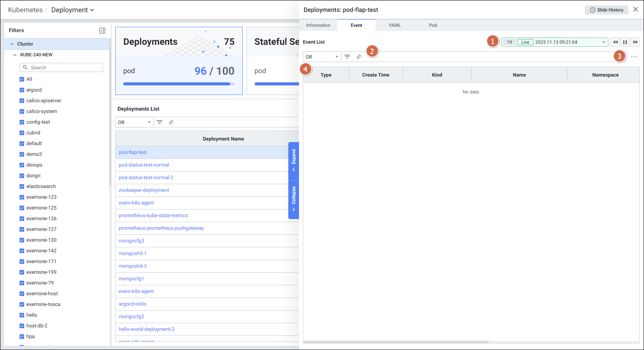Pin the Deployments List filter bar
This screenshot has width=644, height=350.
pyautogui.click(x=171, y=122)
